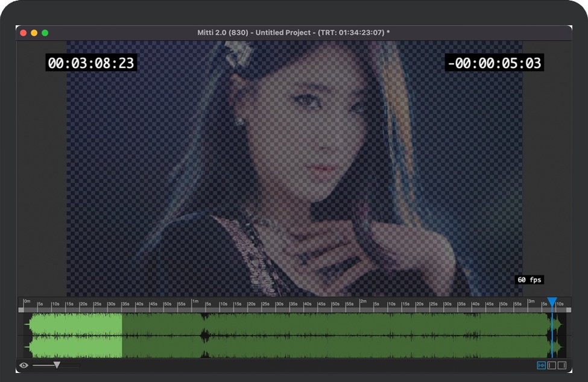
Task: Click the 60 fps badge
Action: click(529, 280)
